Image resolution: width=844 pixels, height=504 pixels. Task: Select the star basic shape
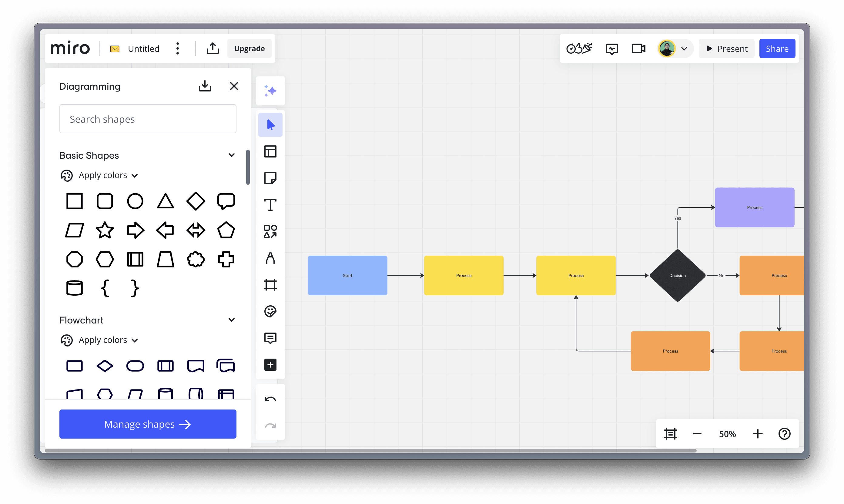pyautogui.click(x=105, y=230)
